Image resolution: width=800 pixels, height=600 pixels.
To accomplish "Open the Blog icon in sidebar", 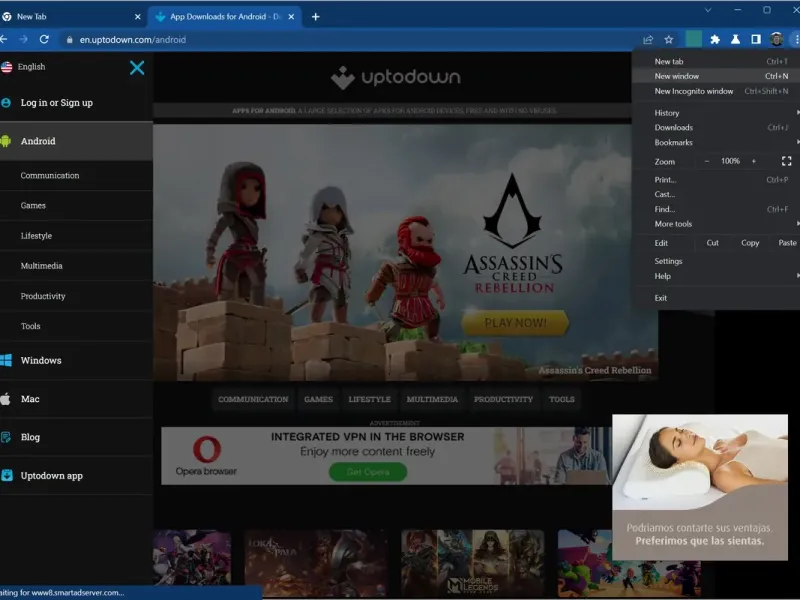I will 7,437.
